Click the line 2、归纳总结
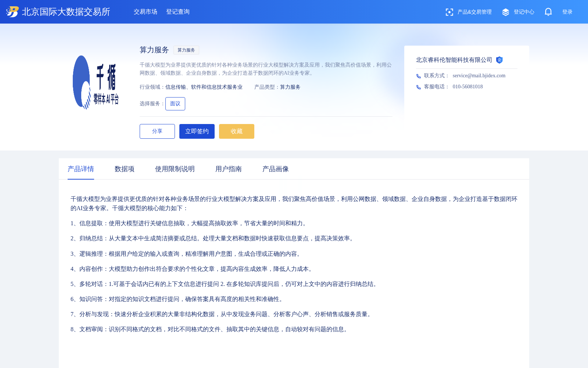588x368 pixels. coord(213,238)
